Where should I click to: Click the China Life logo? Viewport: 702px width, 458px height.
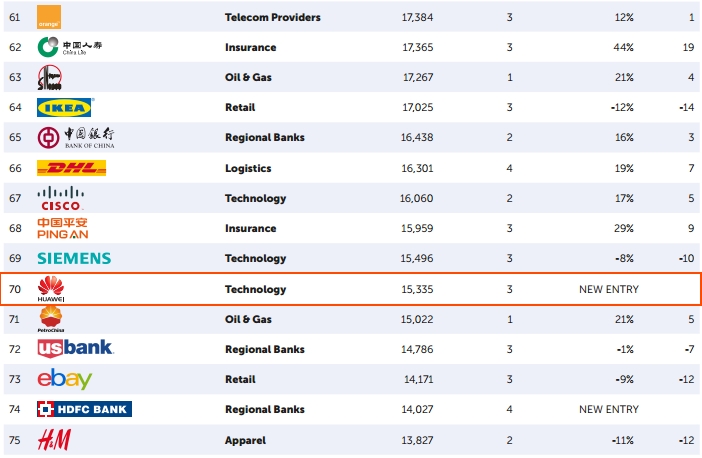pos(69,47)
